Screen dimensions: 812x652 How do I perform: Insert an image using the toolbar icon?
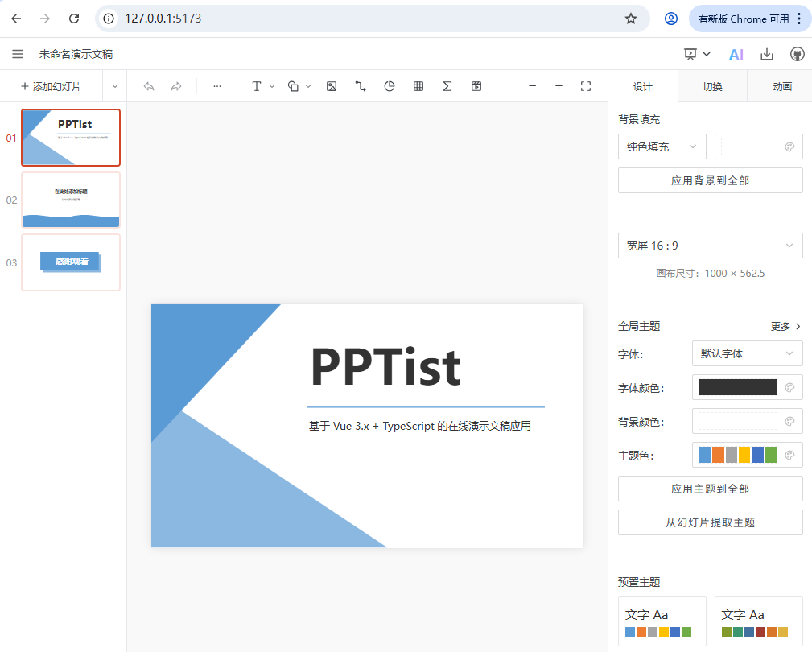[332, 86]
